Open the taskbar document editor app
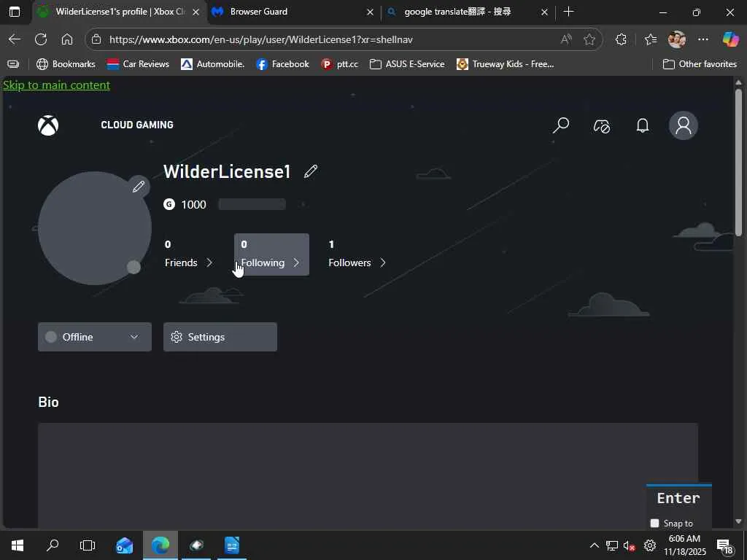The height and width of the screenshot is (560, 747). [231, 545]
